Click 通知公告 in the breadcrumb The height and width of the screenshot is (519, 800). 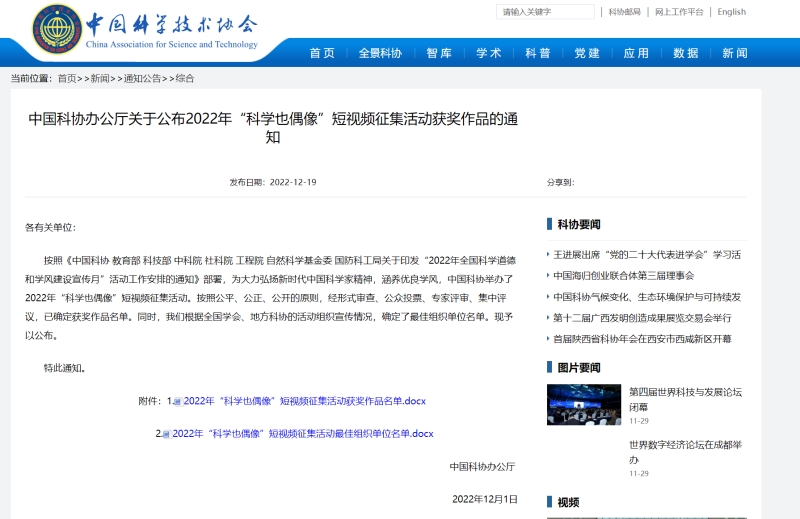pyautogui.click(x=144, y=78)
